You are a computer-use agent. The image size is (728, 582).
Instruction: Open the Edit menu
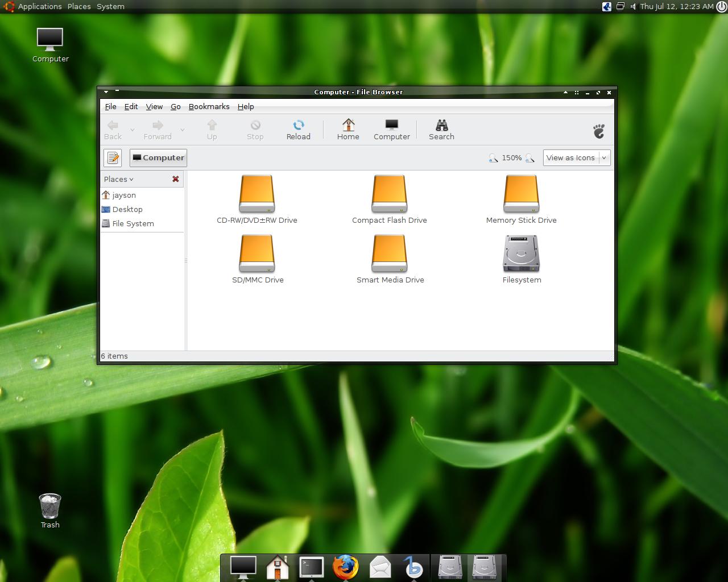(131, 106)
